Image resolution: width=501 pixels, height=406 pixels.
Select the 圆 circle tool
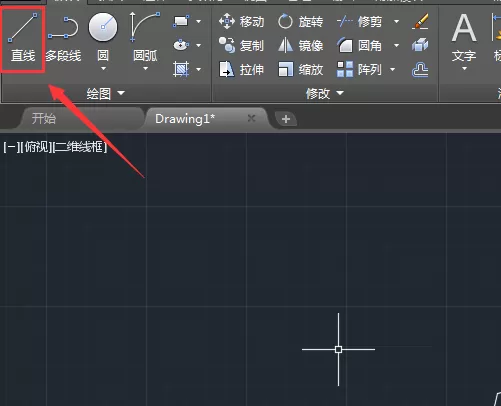click(x=103, y=37)
